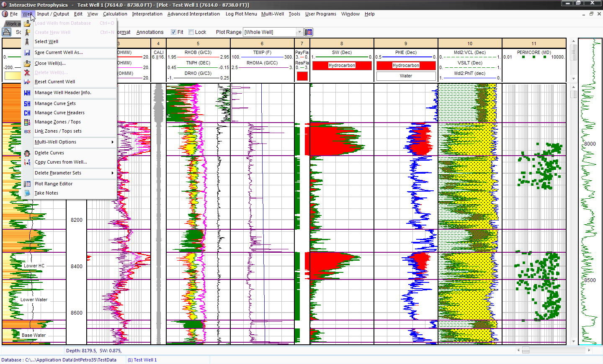Open the Tools menu
Viewport: 603px width, 364px height.
pyautogui.click(x=294, y=14)
